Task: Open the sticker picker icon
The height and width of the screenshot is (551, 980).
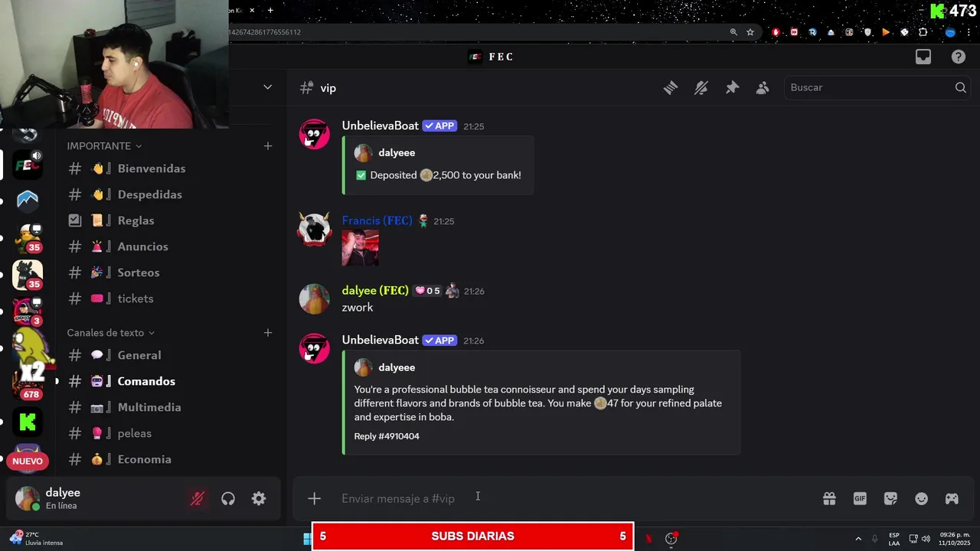Action: point(890,499)
